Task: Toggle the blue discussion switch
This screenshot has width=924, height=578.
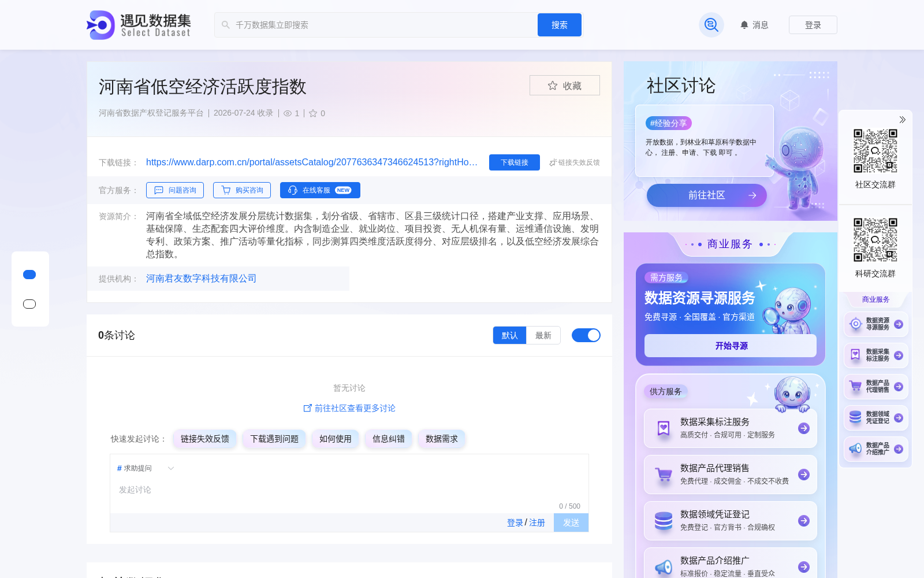Action: [586, 335]
